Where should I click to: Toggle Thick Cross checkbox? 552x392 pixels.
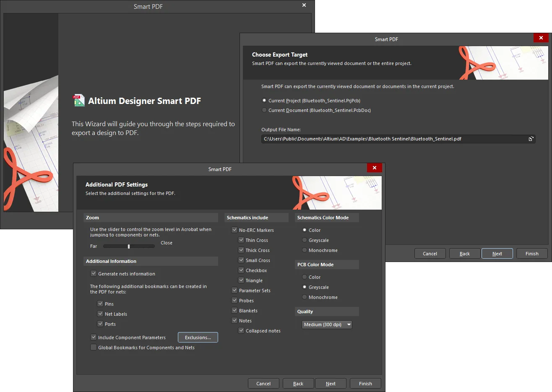(x=241, y=250)
